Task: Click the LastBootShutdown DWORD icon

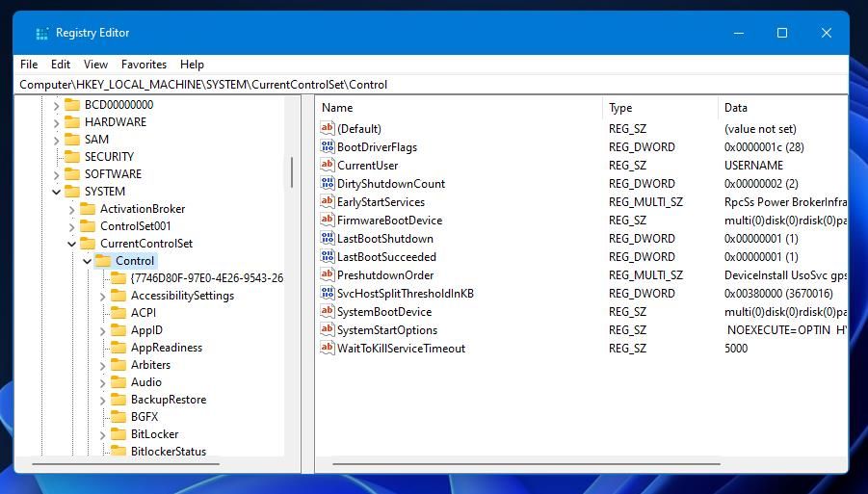Action: click(328, 238)
